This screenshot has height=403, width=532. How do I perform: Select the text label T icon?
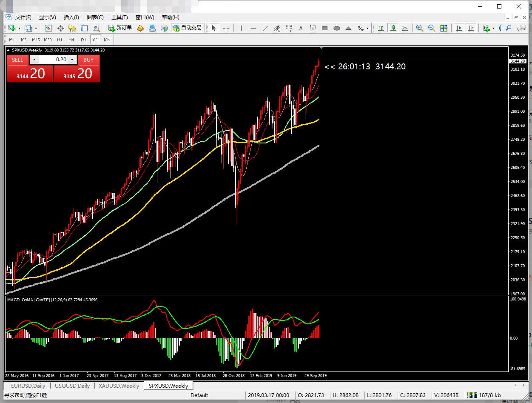pyautogui.click(x=313, y=28)
